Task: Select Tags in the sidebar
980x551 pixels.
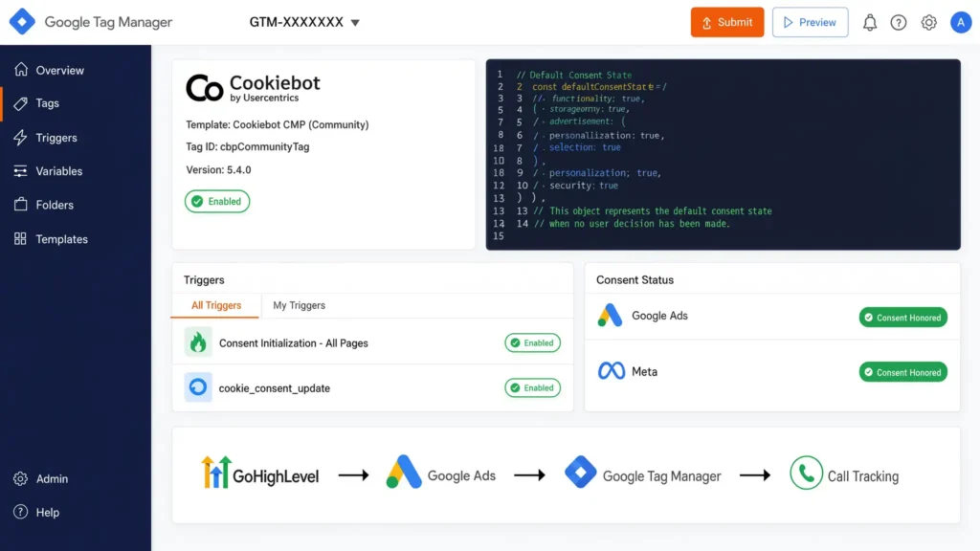Action: point(76,103)
